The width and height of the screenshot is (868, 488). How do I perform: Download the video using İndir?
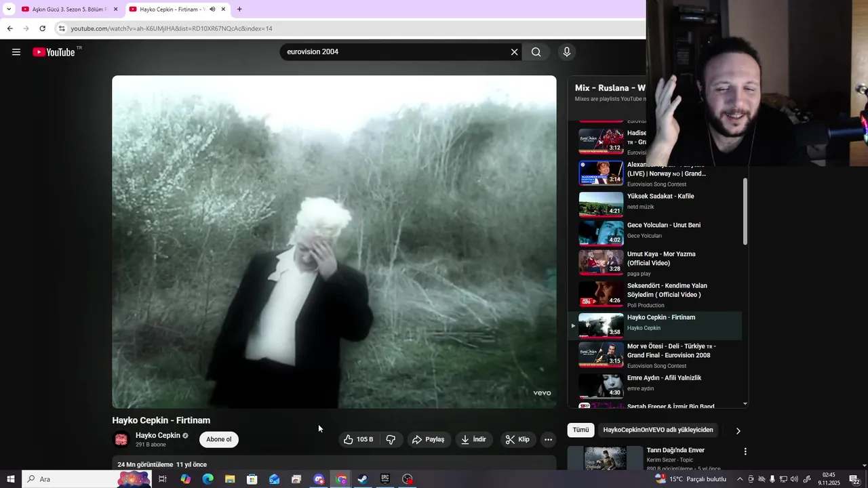click(474, 439)
